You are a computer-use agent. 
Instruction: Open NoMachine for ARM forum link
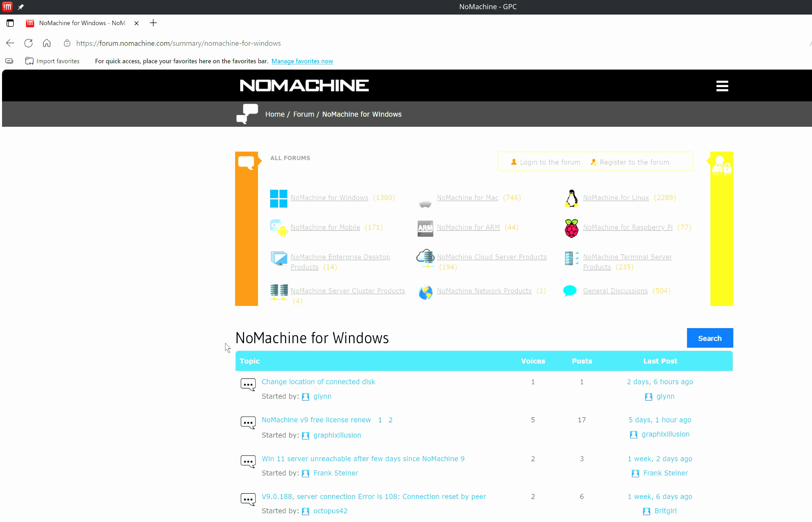pyautogui.click(x=468, y=227)
